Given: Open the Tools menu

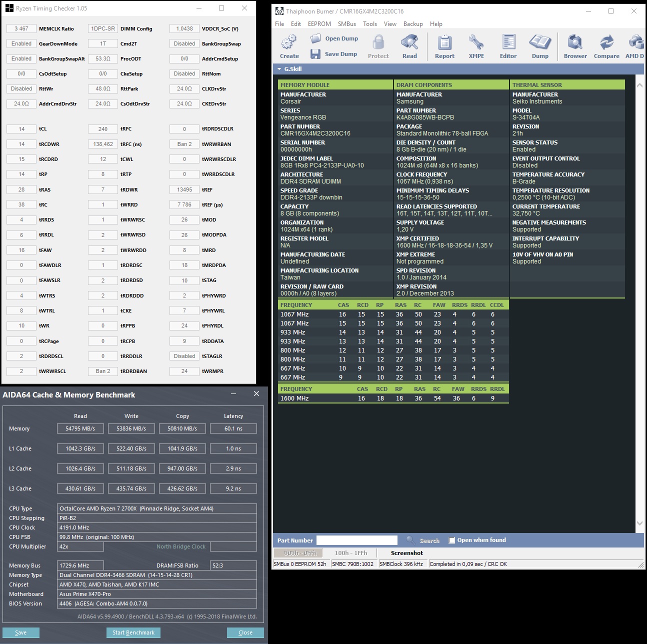Looking at the screenshot, I should point(370,24).
